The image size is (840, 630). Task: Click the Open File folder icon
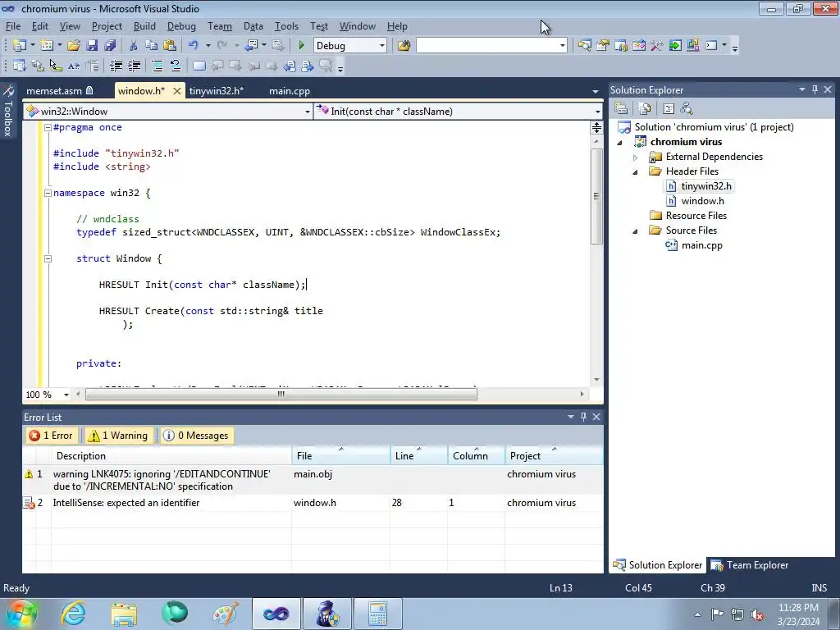(x=74, y=46)
